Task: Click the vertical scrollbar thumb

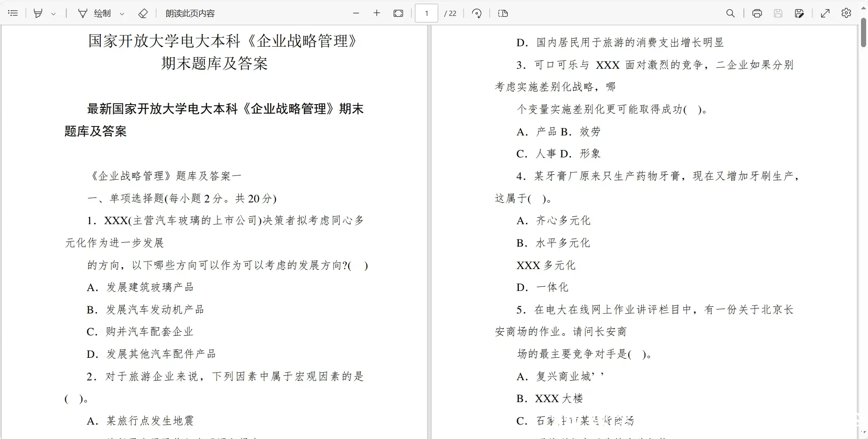Action: tap(863, 32)
